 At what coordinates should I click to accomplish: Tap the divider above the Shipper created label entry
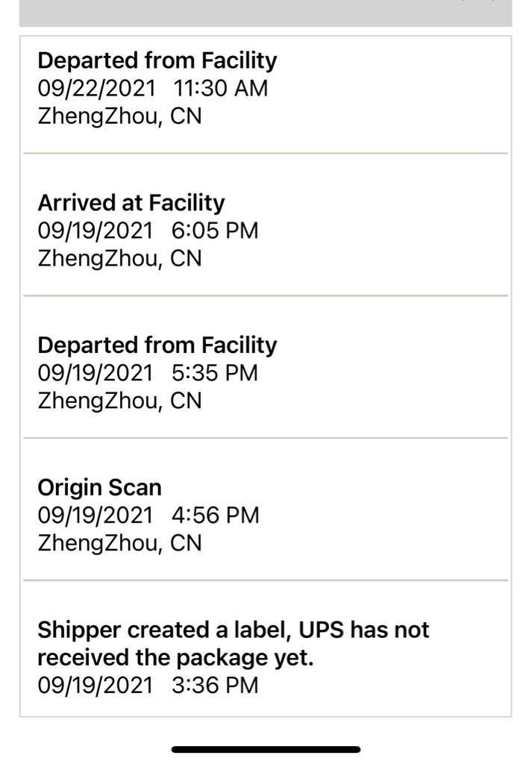pyautogui.click(x=266, y=580)
